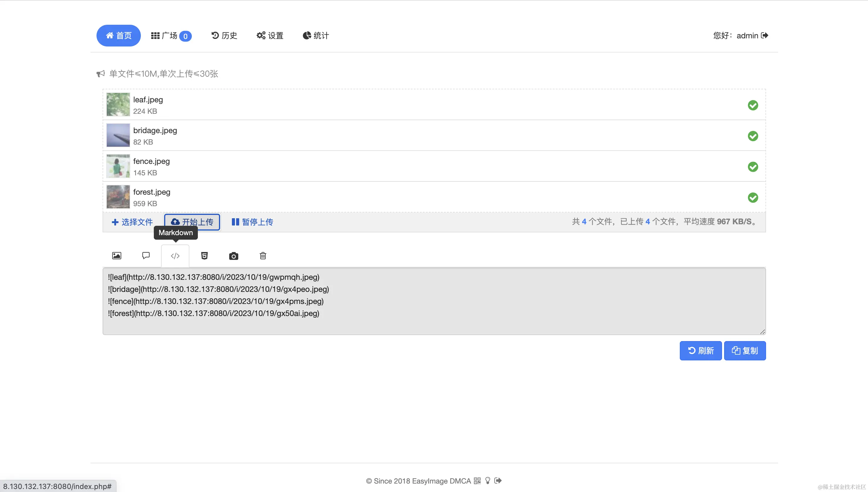Click fence.jpeg upload success checkmark
The width and height of the screenshot is (868, 492).
pos(753,167)
